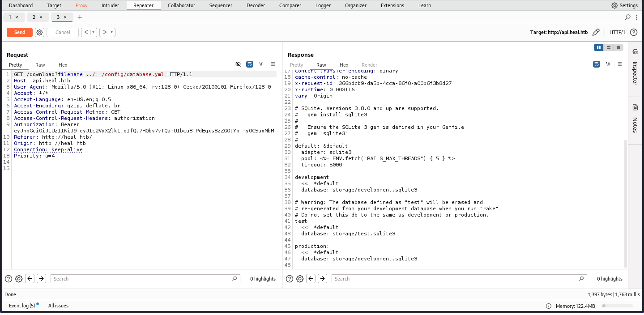Viewport: 644px width, 315px height.
Task: Click response search magnifier icon
Action: (581, 279)
